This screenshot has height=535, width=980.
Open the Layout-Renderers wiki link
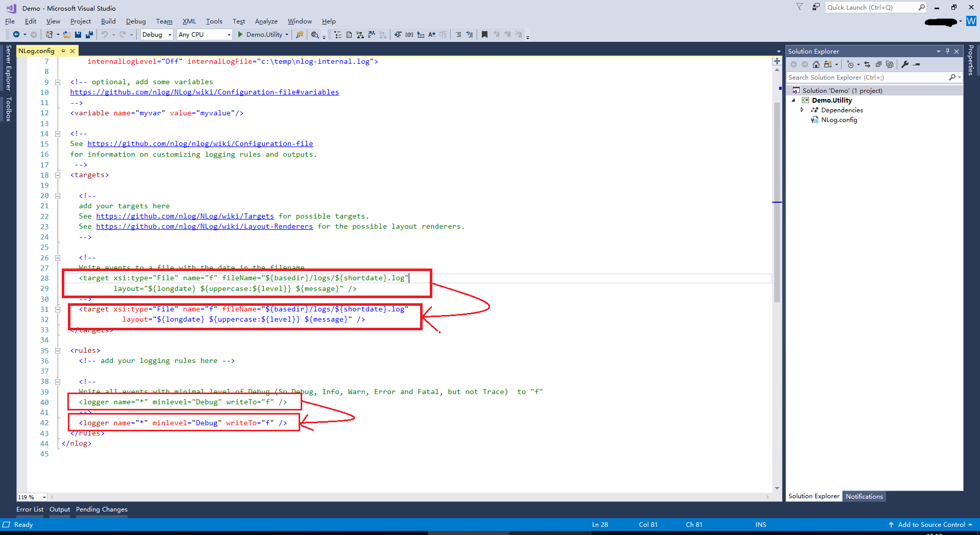(205, 227)
